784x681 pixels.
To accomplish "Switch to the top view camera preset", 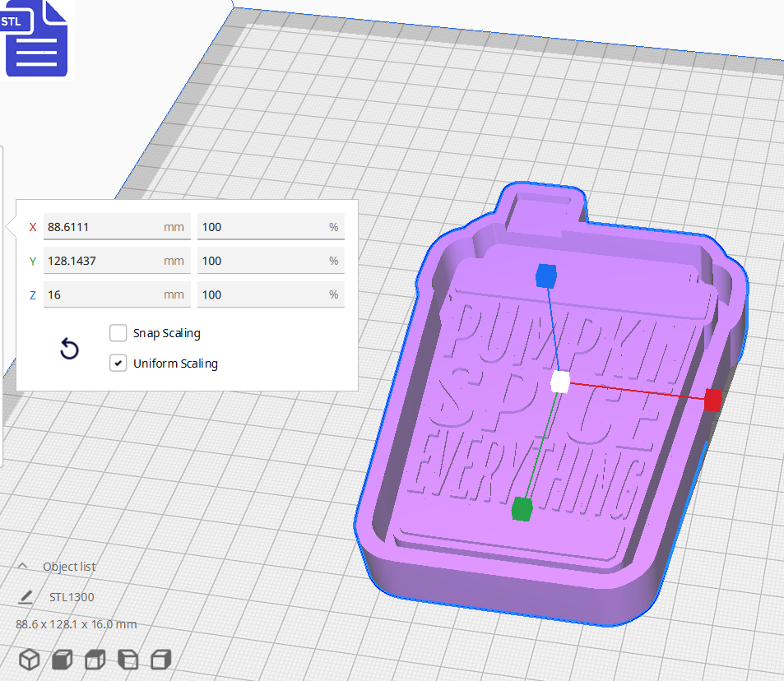I will [x=95, y=659].
